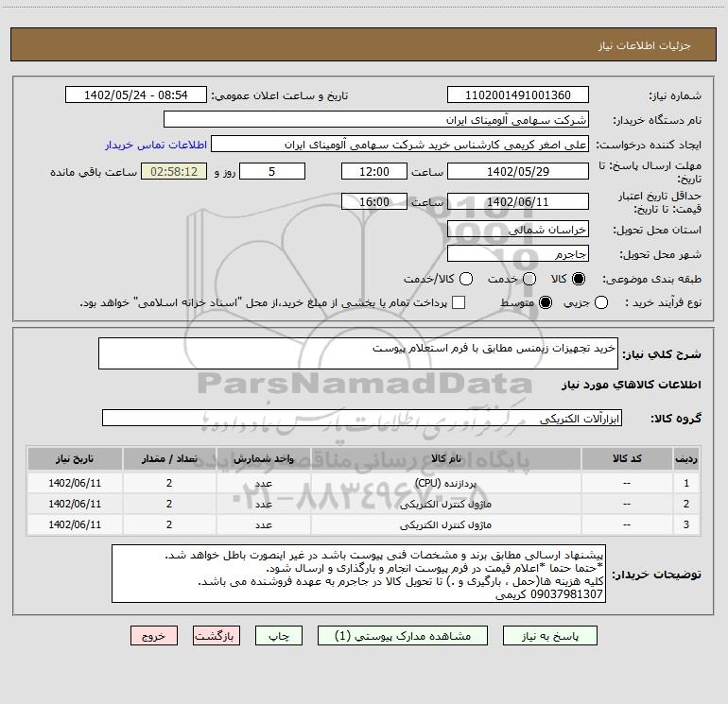This screenshot has width=728, height=704.
Task: Click the date cell in row 1
Action: pos(75,483)
